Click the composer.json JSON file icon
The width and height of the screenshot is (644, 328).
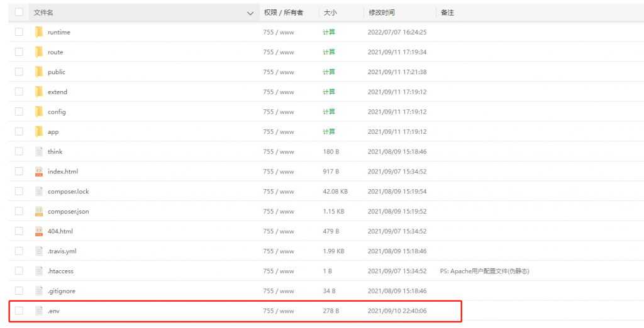click(39, 211)
